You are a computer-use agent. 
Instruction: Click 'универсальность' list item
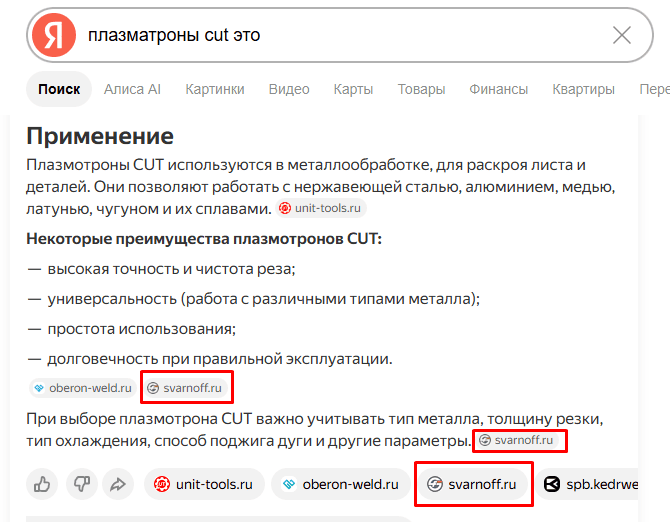tap(264, 299)
